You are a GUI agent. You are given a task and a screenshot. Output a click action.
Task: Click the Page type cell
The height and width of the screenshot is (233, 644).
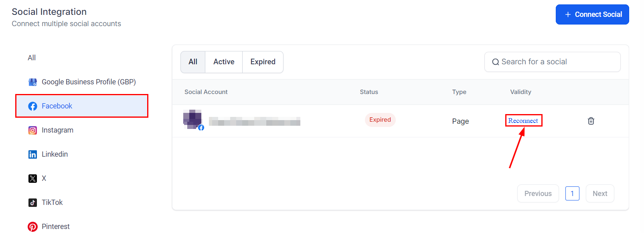(460, 121)
